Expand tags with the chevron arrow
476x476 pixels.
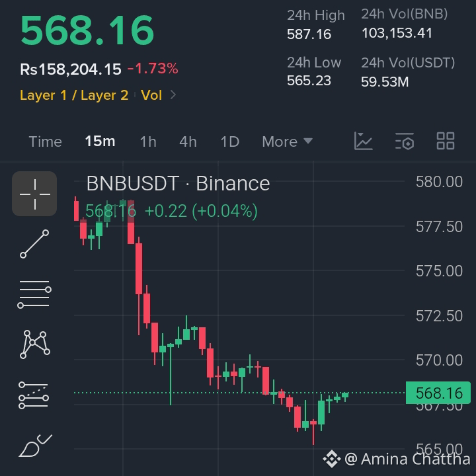click(173, 95)
